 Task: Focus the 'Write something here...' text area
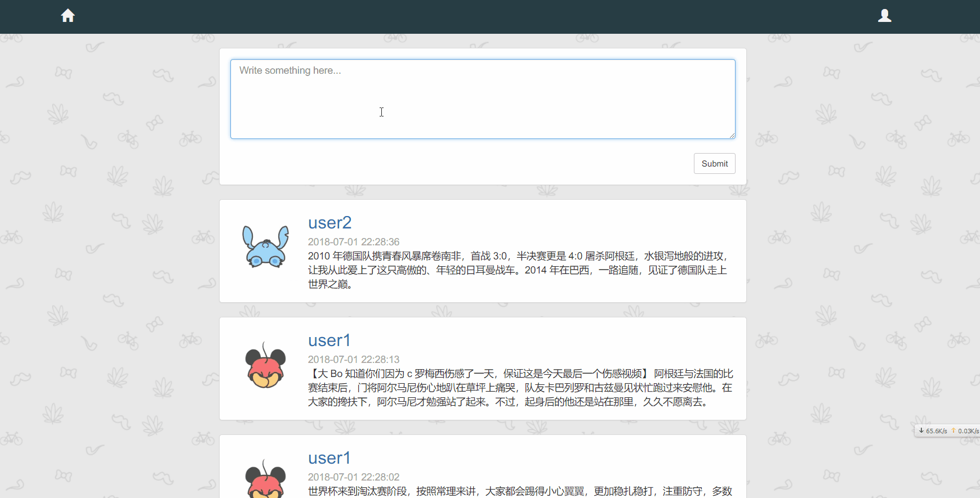(x=483, y=99)
